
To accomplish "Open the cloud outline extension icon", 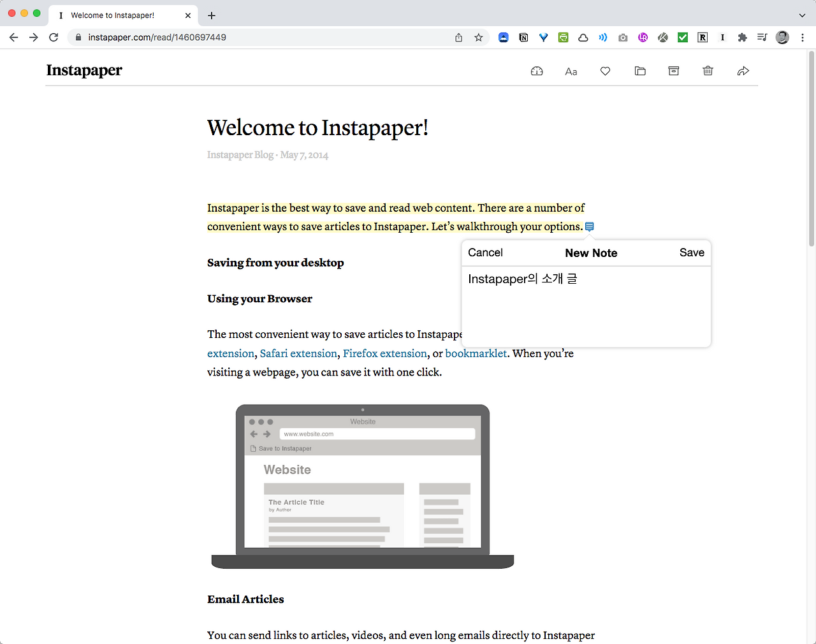I will coord(583,38).
